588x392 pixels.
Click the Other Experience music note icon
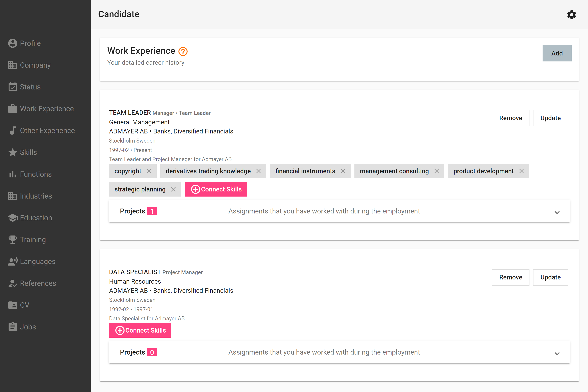pyautogui.click(x=13, y=131)
